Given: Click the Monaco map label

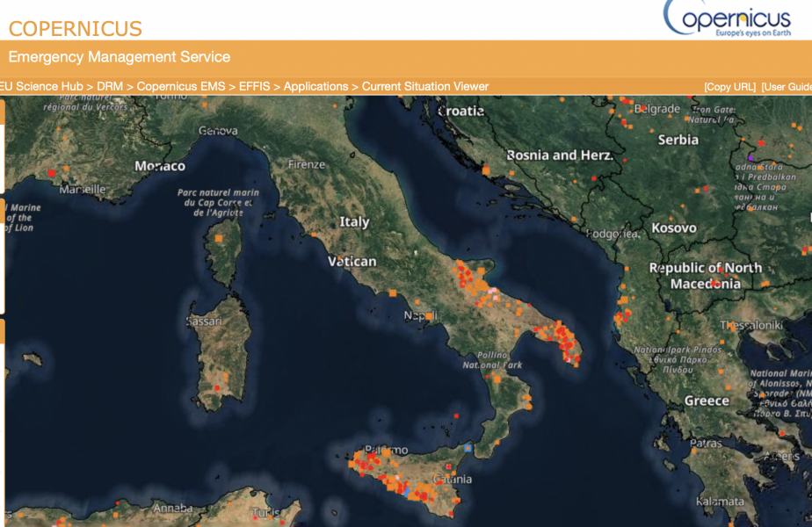Looking at the screenshot, I should coord(160,166).
